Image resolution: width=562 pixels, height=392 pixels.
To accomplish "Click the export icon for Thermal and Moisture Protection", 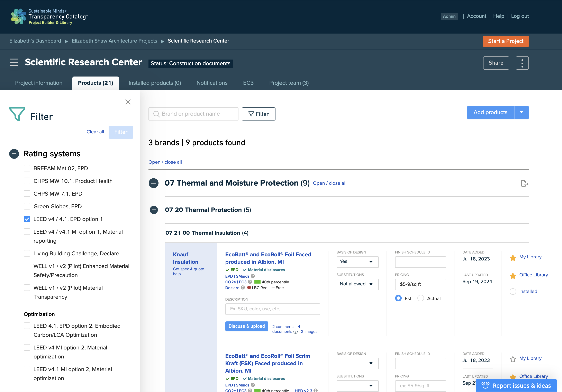I will click(524, 183).
